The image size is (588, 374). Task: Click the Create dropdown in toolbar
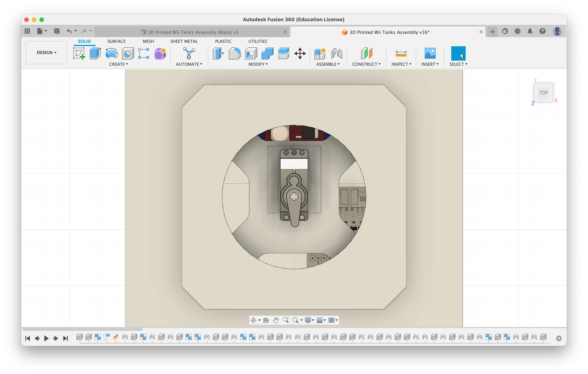pos(119,64)
